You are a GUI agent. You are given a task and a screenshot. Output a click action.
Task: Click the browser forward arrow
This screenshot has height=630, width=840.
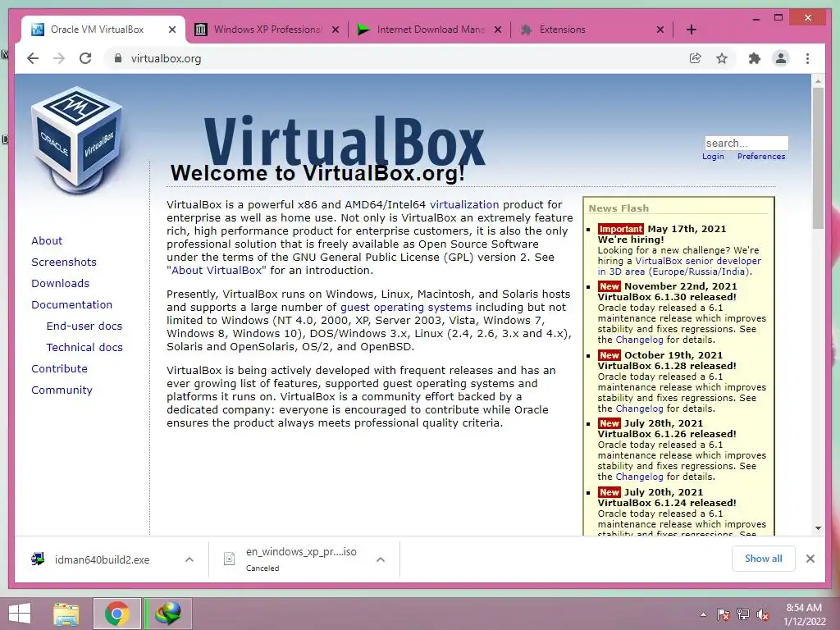tap(59, 58)
